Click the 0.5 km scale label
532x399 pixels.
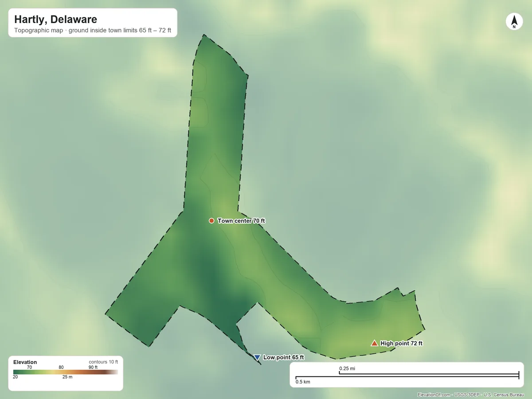303,382
